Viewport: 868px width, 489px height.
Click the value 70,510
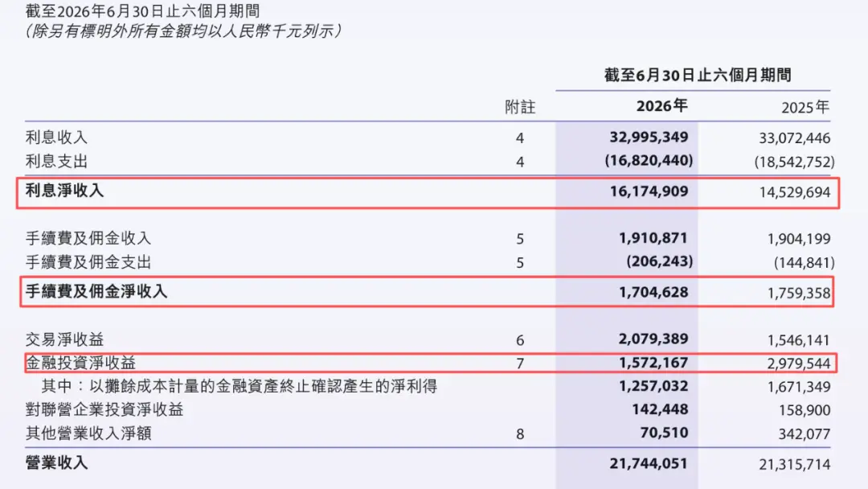(x=665, y=433)
